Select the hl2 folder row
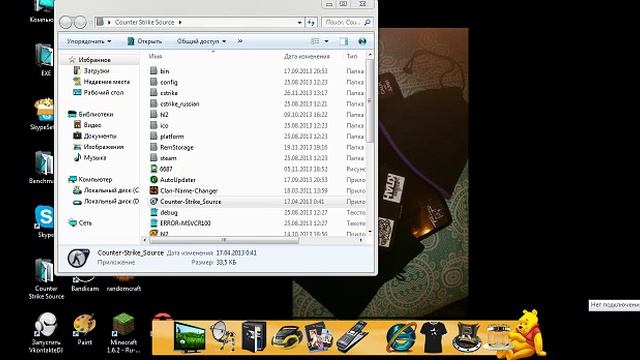 coord(257,115)
